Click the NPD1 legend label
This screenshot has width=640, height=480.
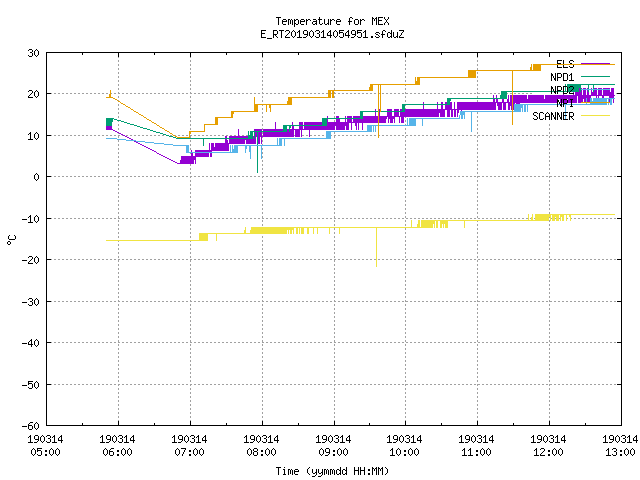coord(562,77)
